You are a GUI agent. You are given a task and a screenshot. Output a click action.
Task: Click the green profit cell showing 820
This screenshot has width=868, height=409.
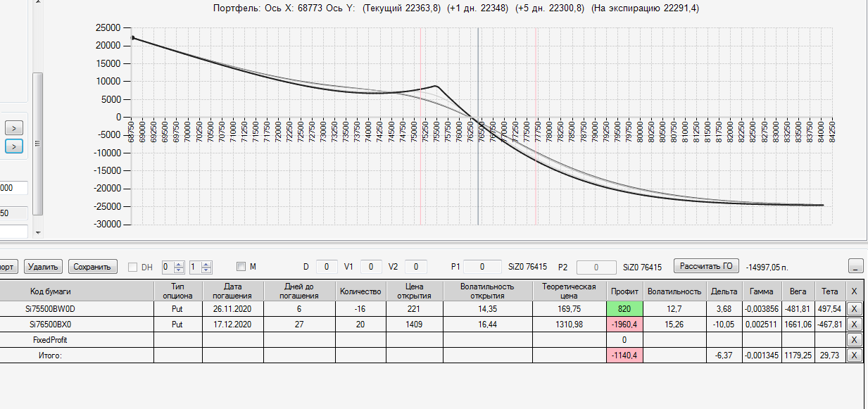(x=624, y=308)
